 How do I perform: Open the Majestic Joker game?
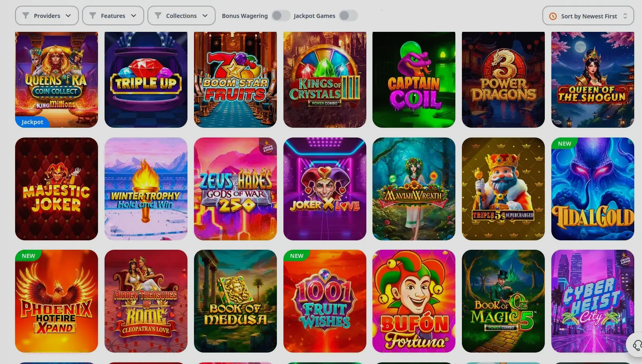(56, 189)
